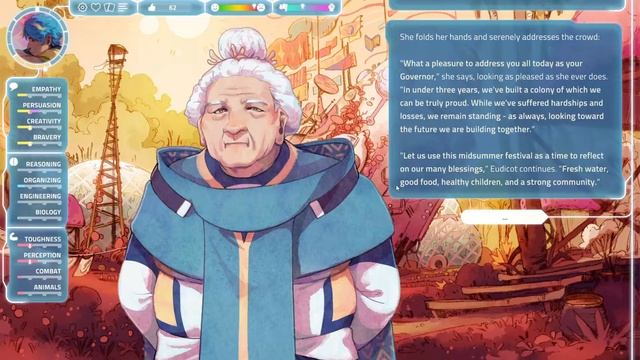Select the Bravery skill

click(x=40, y=140)
